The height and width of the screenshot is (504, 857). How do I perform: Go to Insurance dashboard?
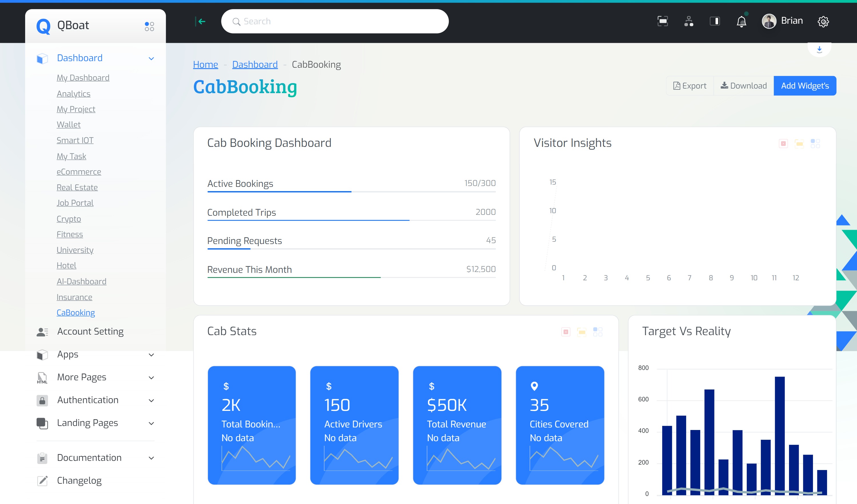point(74,297)
